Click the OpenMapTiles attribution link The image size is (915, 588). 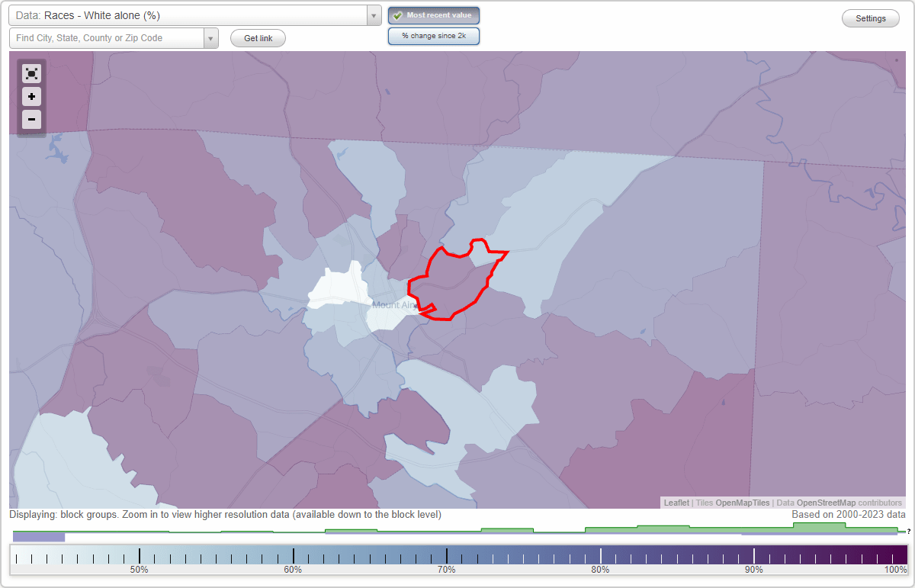742,503
